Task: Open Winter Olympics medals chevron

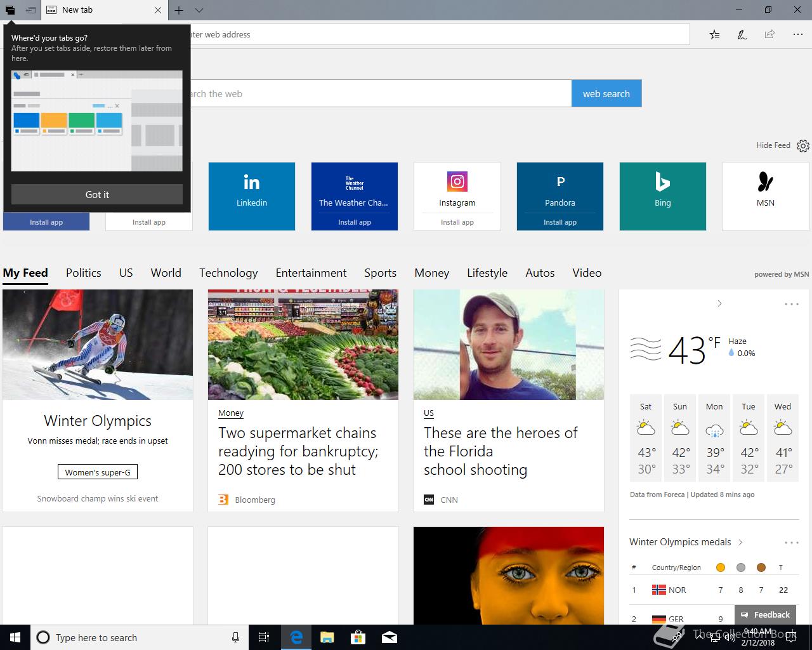Action: pyautogui.click(x=740, y=542)
